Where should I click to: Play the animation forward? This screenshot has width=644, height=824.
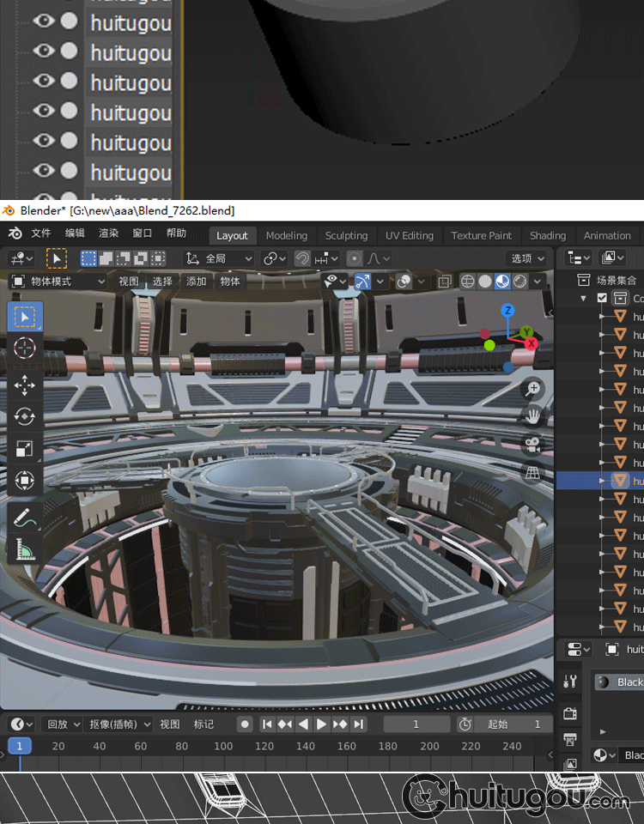click(x=321, y=724)
